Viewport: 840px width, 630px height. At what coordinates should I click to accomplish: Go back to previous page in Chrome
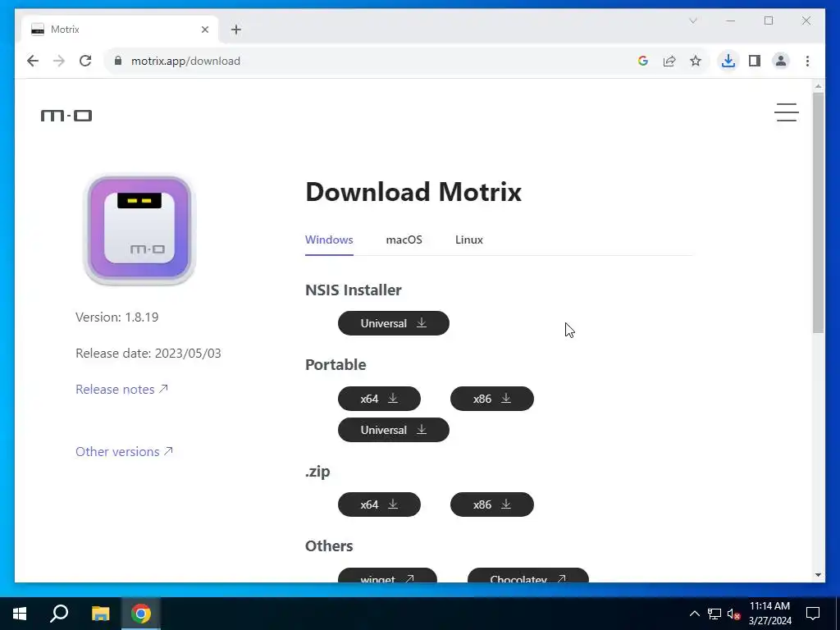click(33, 61)
